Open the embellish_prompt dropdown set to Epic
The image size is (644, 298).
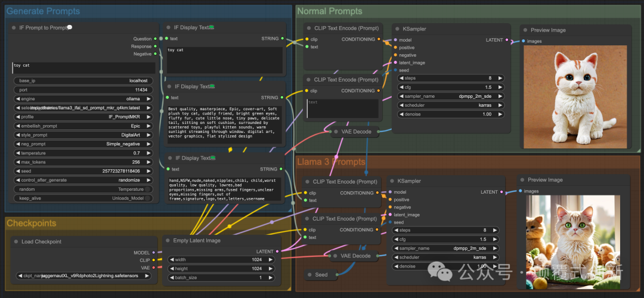tap(83, 126)
